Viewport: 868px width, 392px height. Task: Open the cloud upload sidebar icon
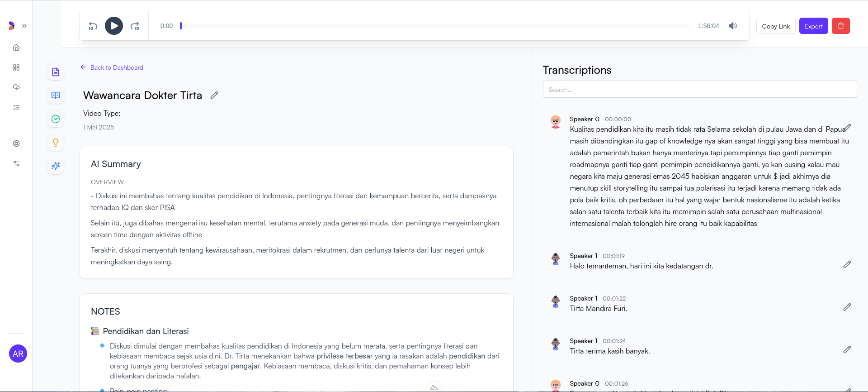pos(16,87)
